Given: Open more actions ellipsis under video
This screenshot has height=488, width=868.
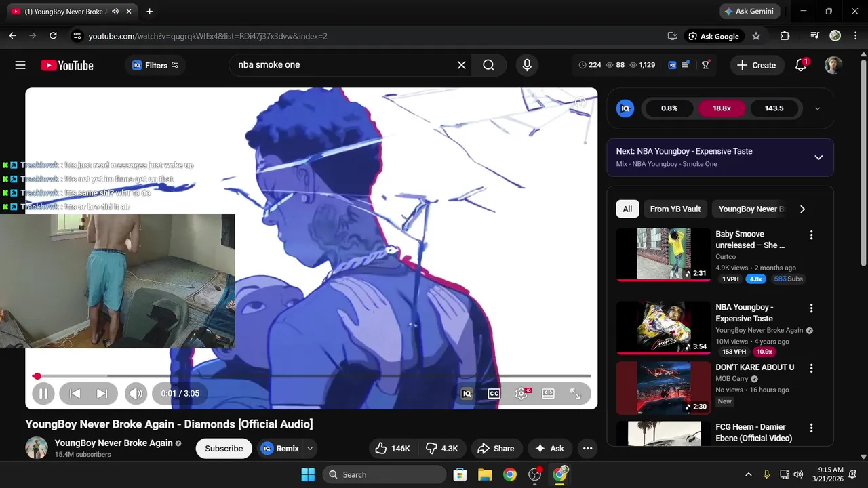Looking at the screenshot, I should coord(588,449).
